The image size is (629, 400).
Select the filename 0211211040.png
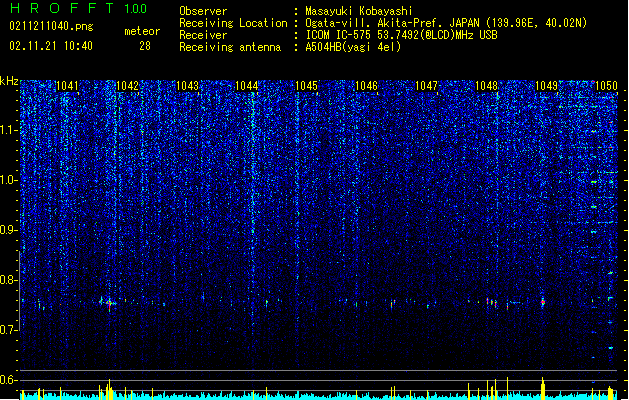[51, 26]
